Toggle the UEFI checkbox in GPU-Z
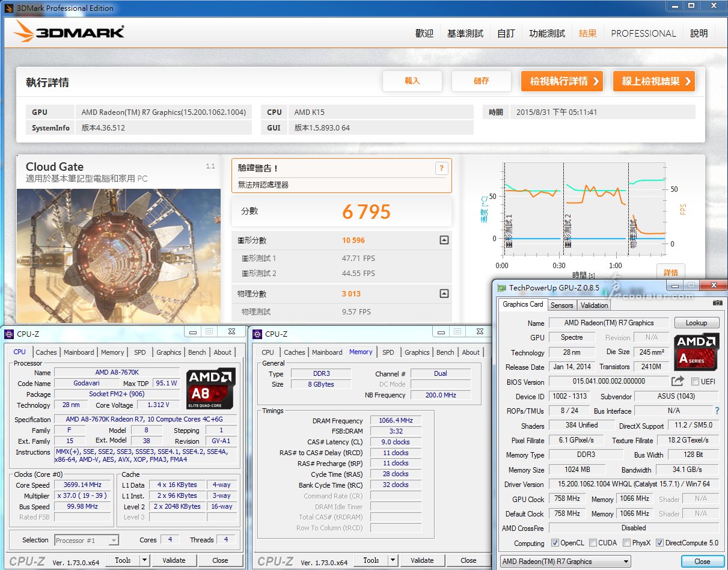This screenshot has width=728, height=570. [696, 382]
